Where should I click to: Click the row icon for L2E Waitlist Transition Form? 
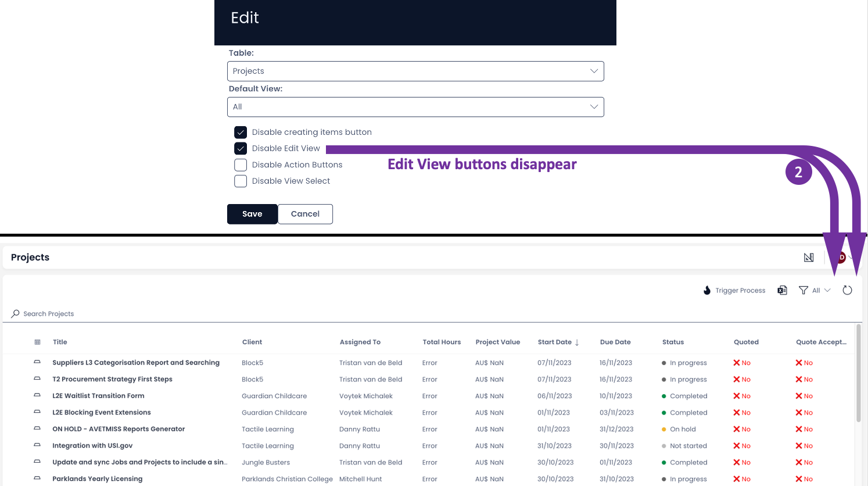click(37, 395)
